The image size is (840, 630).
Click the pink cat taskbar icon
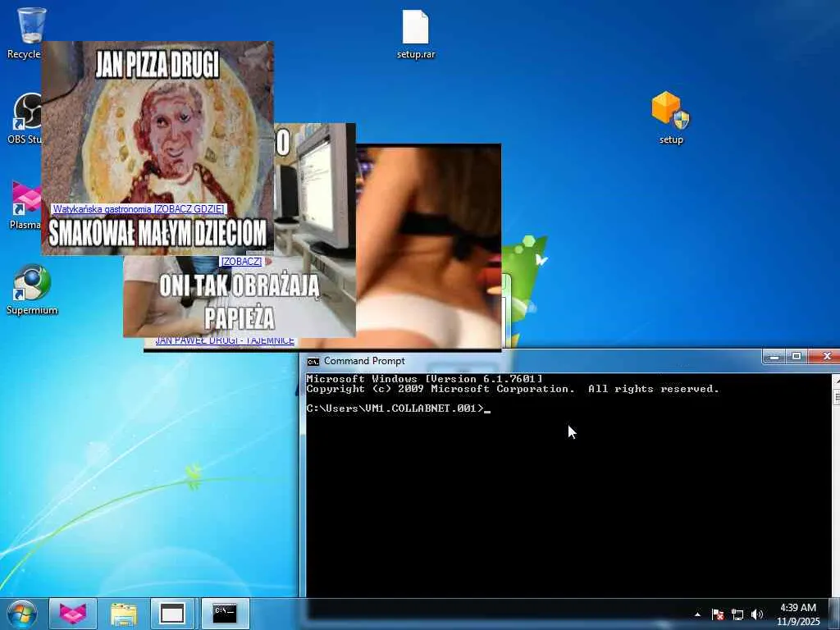click(x=73, y=614)
